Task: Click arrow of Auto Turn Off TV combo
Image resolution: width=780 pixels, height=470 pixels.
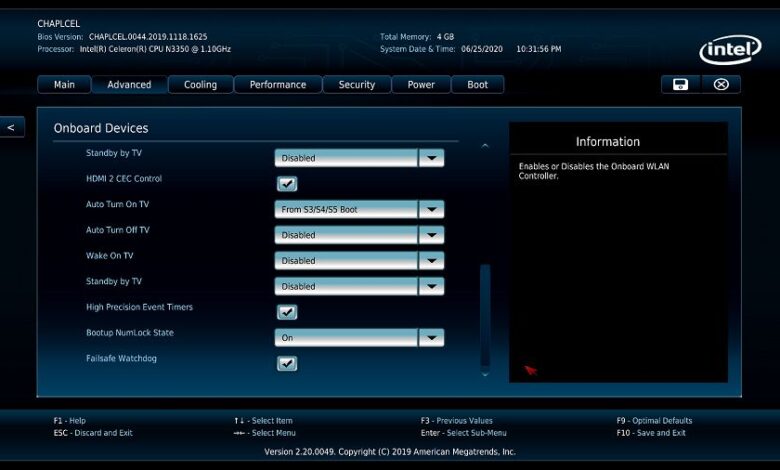Action: tap(431, 235)
